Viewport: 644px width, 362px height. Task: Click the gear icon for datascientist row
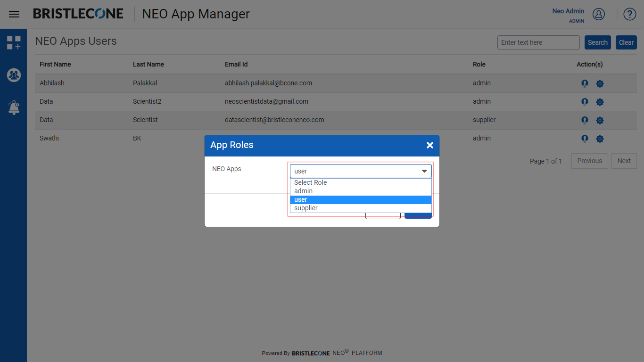(600, 120)
